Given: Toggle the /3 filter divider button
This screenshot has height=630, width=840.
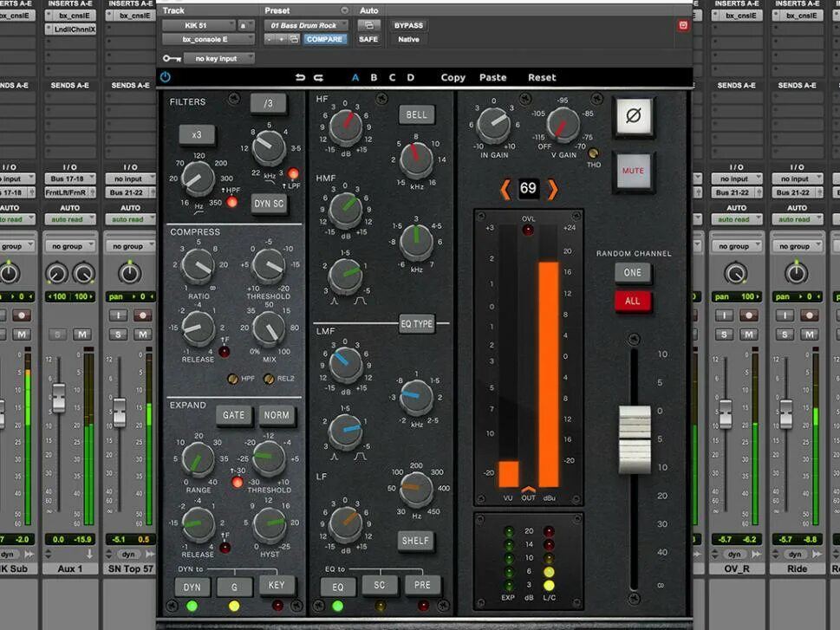Looking at the screenshot, I should pos(268,103).
